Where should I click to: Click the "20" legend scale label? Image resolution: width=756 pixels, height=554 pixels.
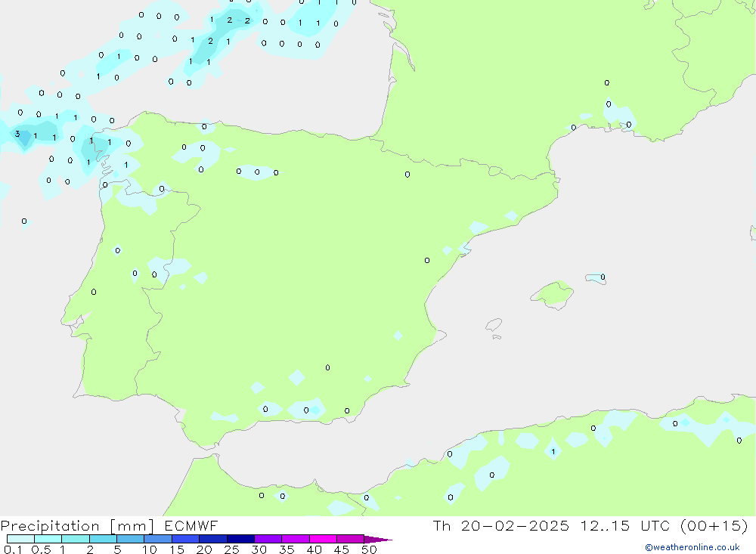204,549
